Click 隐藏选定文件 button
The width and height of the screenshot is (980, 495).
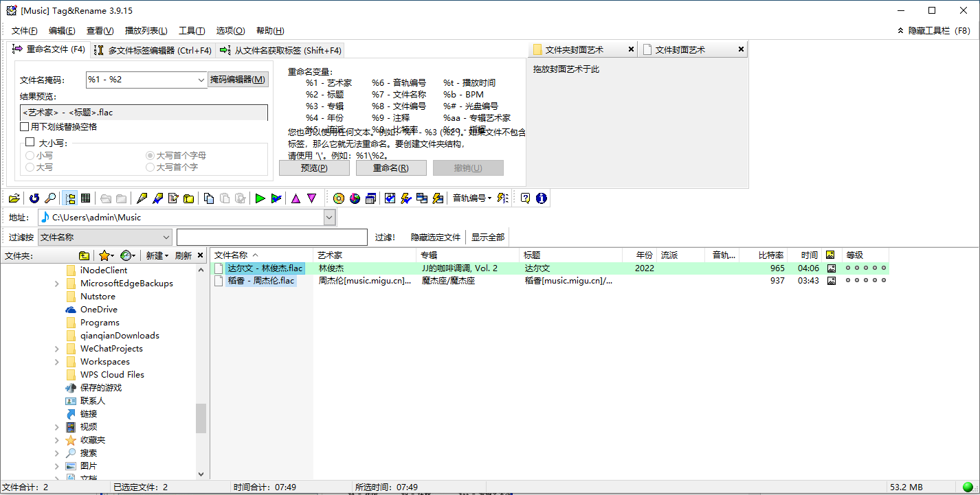(436, 237)
